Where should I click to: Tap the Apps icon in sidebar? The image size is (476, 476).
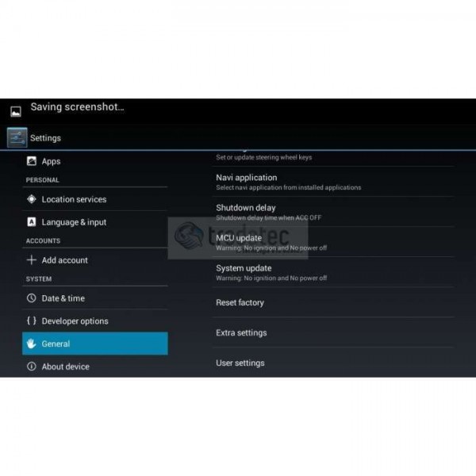pos(32,161)
